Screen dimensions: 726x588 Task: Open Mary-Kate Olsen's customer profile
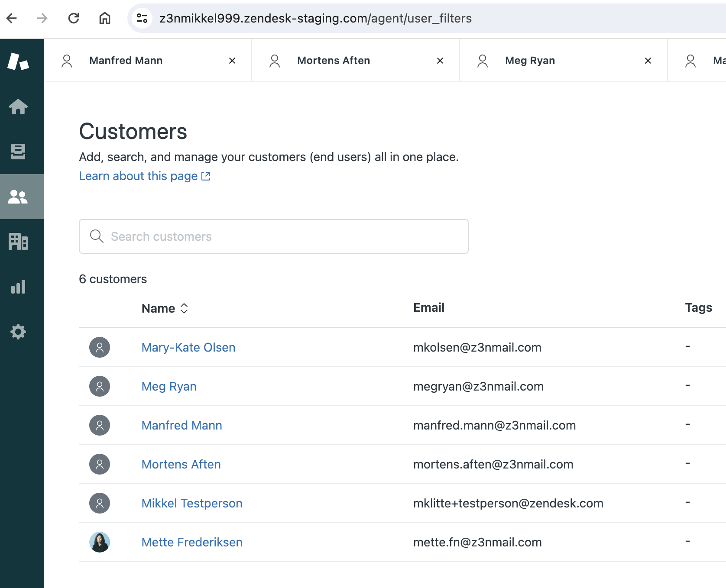coord(188,347)
